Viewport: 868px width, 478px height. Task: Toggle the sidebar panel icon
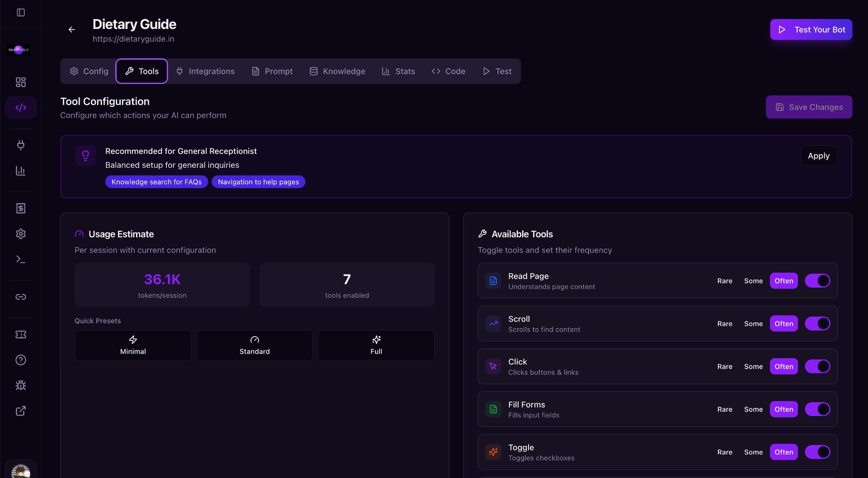click(21, 12)
